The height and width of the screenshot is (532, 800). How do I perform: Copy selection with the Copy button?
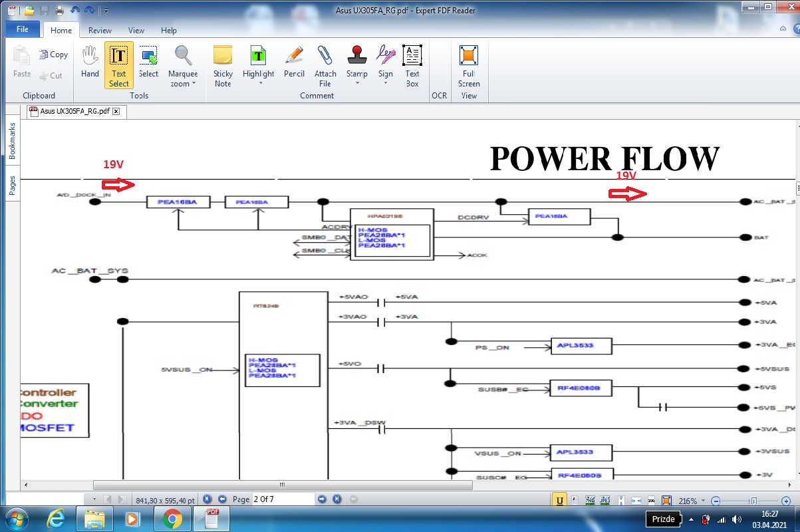click(x=53, y=55)
